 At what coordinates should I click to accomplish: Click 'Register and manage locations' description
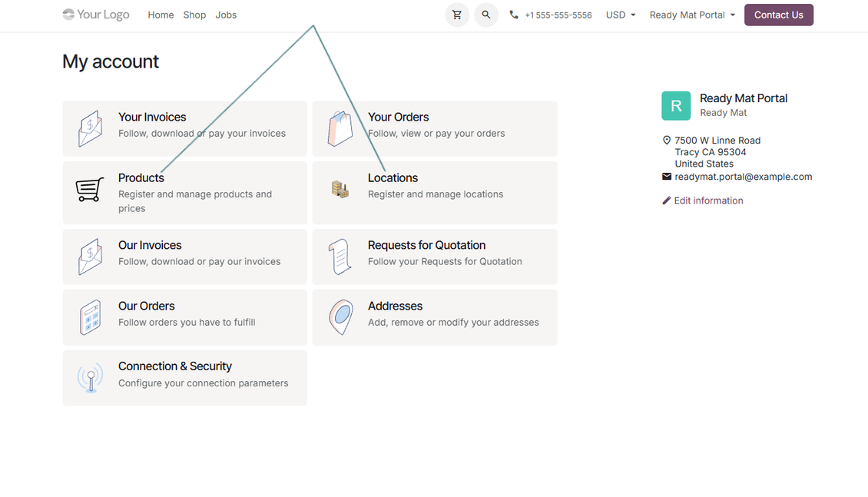436,194
